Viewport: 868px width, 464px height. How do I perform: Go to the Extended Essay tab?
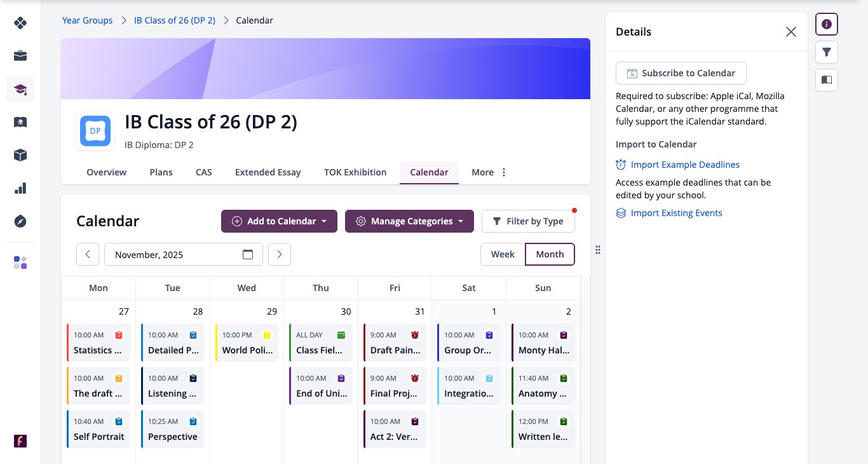point(268,172)
